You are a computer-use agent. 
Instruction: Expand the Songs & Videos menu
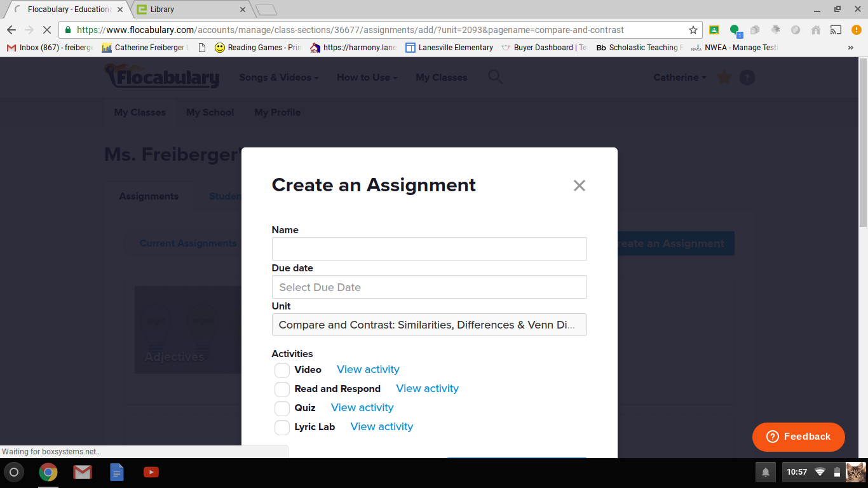point(279,78)
